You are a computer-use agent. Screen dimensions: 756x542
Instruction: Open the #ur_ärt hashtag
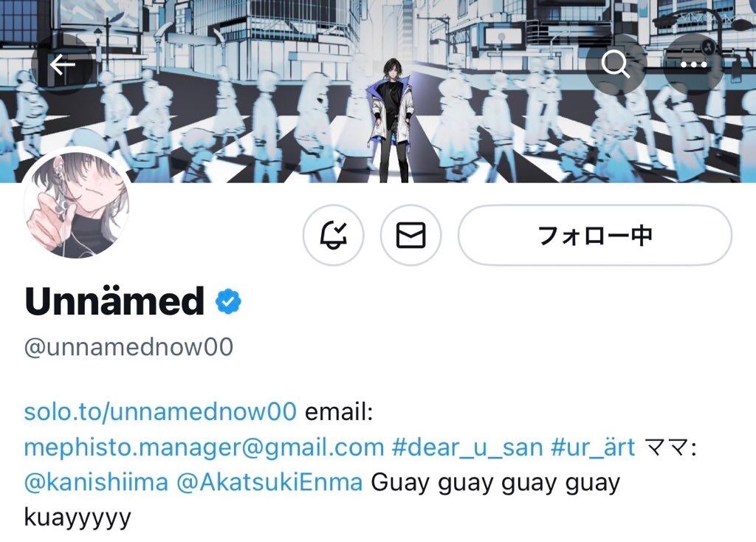click(x=593, y=447)
